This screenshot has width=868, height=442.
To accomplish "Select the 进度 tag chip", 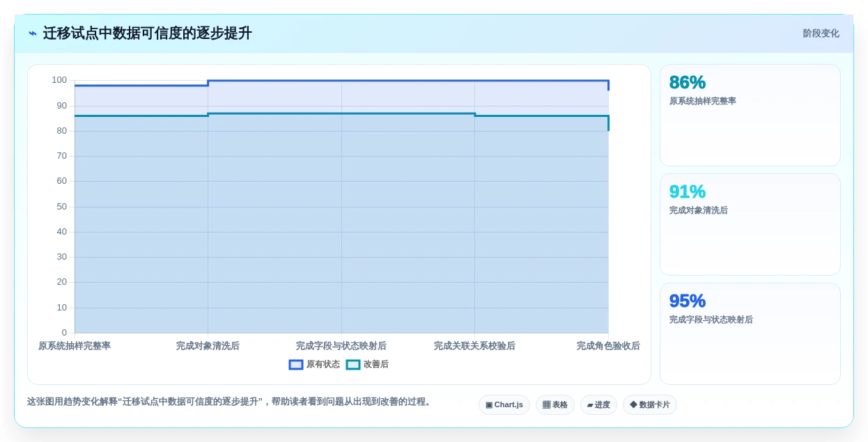I will click(x=598, y=405).
